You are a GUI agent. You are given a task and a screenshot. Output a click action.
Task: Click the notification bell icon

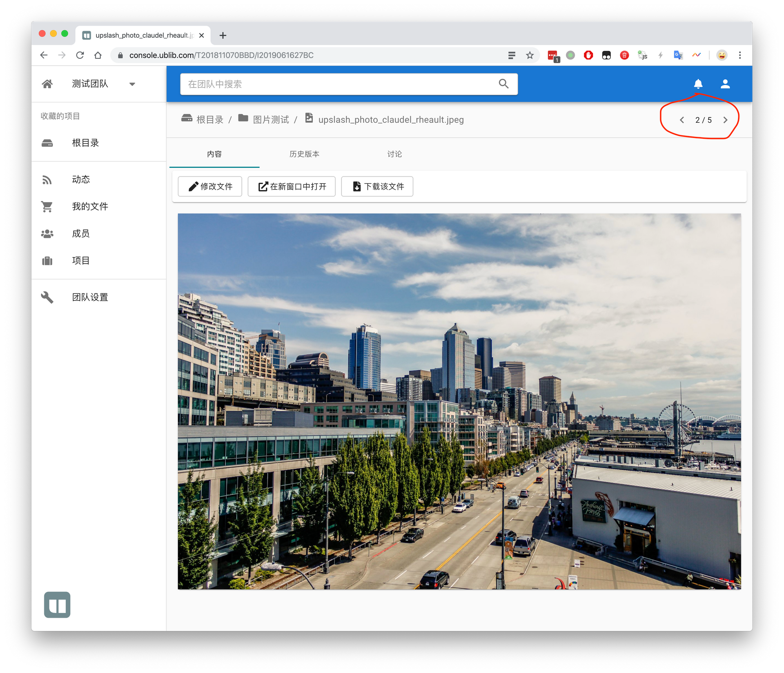698,84
